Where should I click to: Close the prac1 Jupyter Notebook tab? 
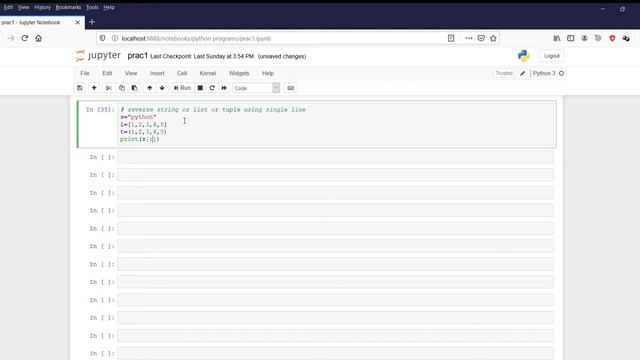coord(78,22)
